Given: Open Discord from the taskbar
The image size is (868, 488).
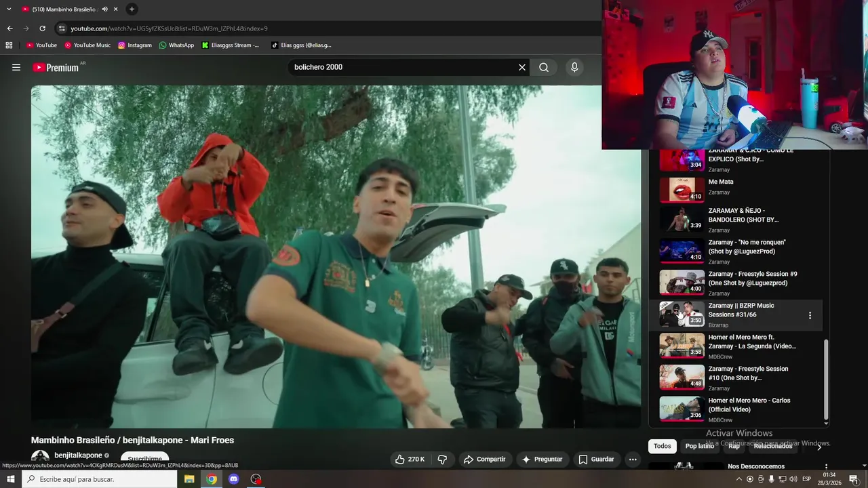Looking at the screenshot, I should [x=234, y=479].
